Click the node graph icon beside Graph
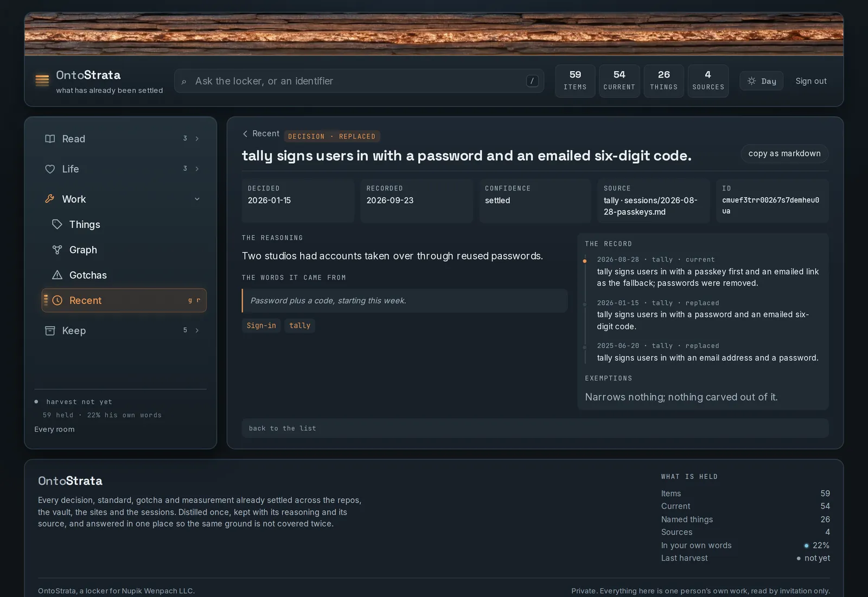Viewport: 868px width, 597px height. (57, 250)
